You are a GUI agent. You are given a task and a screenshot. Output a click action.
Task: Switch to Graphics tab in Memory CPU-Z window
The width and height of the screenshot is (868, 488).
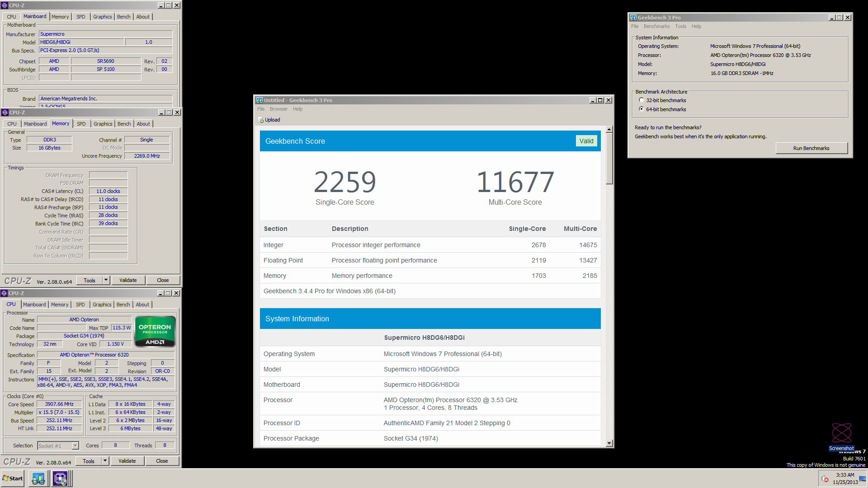pyautogui.click(x=103, y=124)
